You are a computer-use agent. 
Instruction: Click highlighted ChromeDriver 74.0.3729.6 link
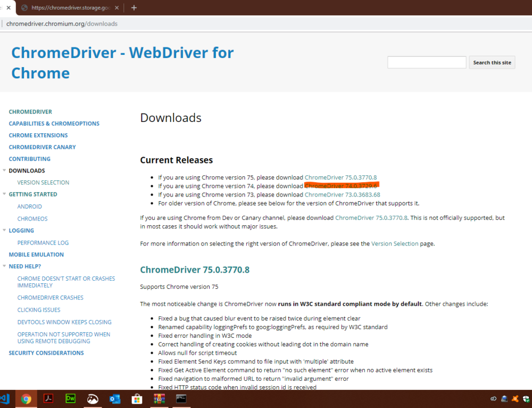pyautogui.click(x=340, y=186)
